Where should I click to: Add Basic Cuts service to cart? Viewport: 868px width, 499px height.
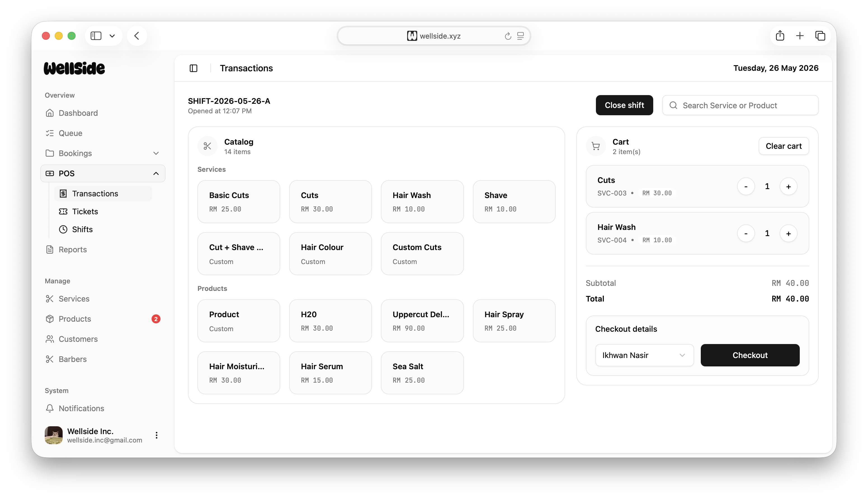point(239,201)
